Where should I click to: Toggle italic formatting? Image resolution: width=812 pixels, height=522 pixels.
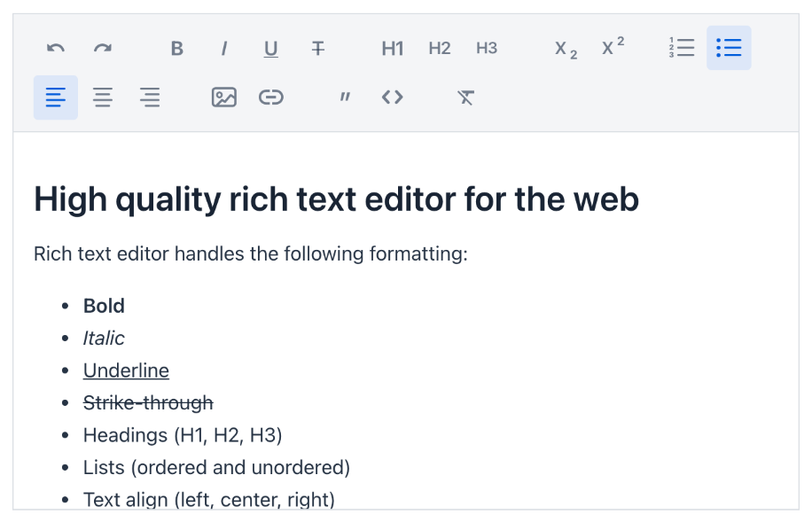pyautogui.click(x=224, y=48)
